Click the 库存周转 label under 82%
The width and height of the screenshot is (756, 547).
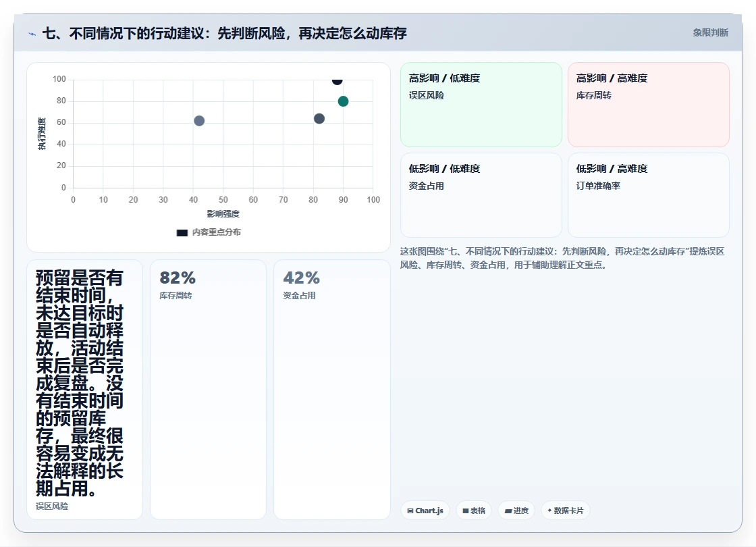[x=175, y=296]
